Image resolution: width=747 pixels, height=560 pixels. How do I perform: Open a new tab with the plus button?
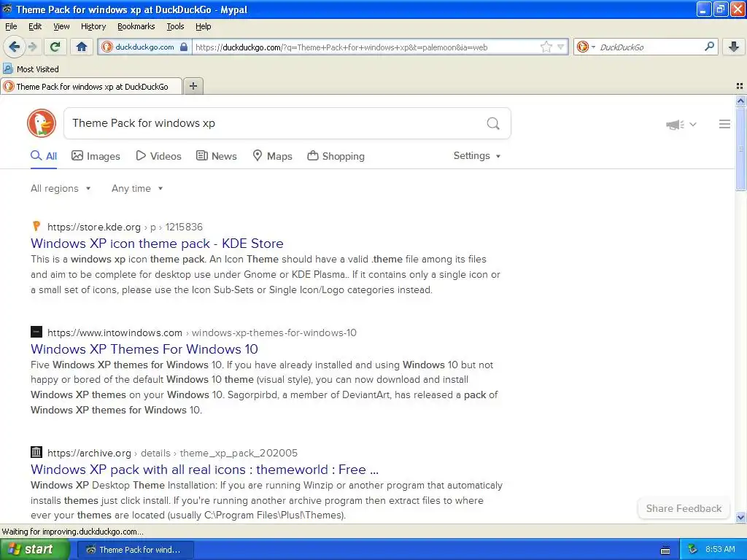[193, 86]
